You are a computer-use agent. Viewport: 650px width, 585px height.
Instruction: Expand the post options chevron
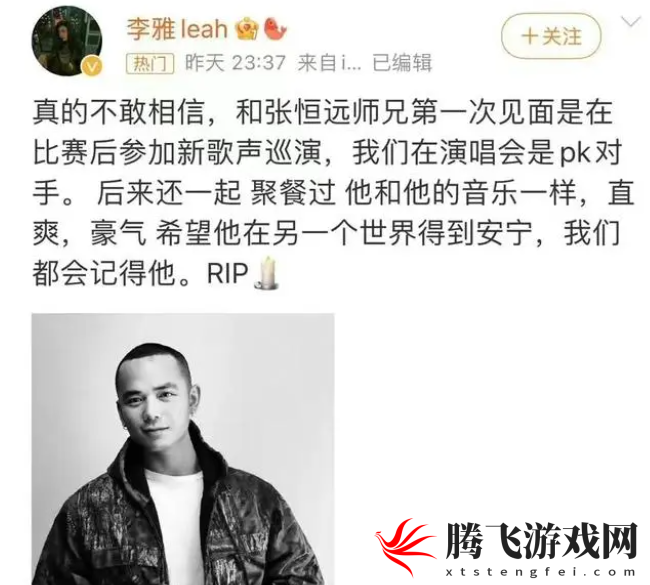point(631,22)
